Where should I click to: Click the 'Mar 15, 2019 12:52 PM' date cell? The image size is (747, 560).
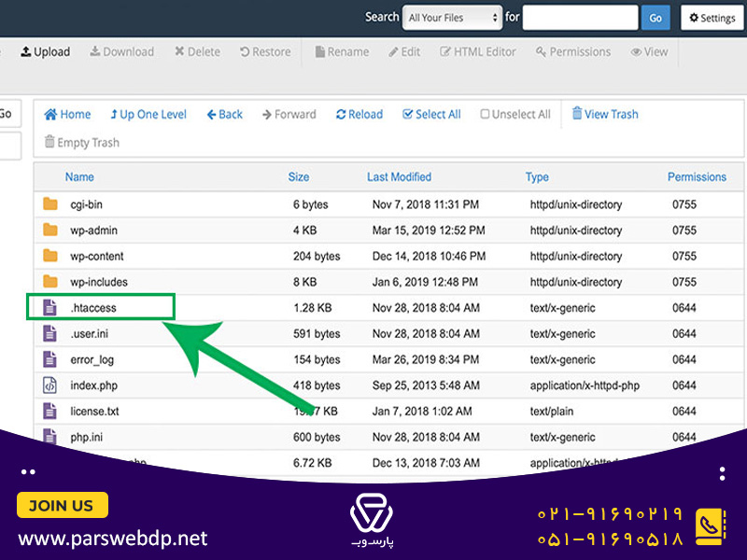point(429,231)
